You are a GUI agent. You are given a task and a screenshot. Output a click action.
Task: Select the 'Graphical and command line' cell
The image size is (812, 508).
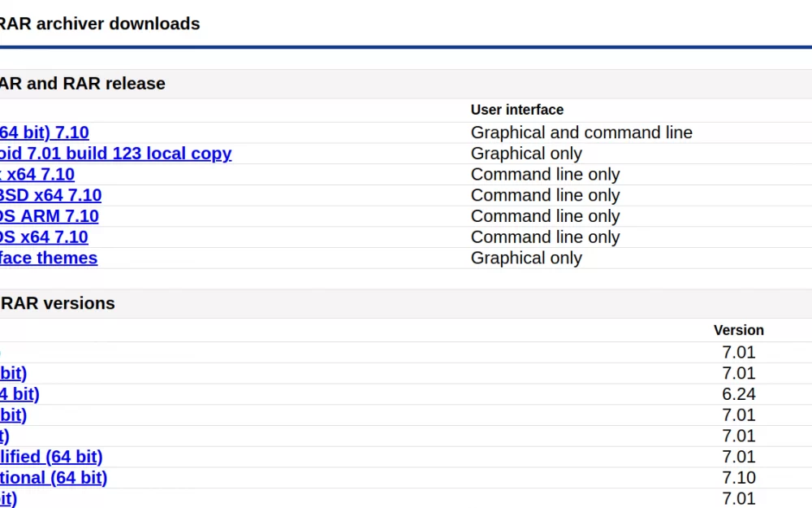pyautogui.click(x=581, y=132)
